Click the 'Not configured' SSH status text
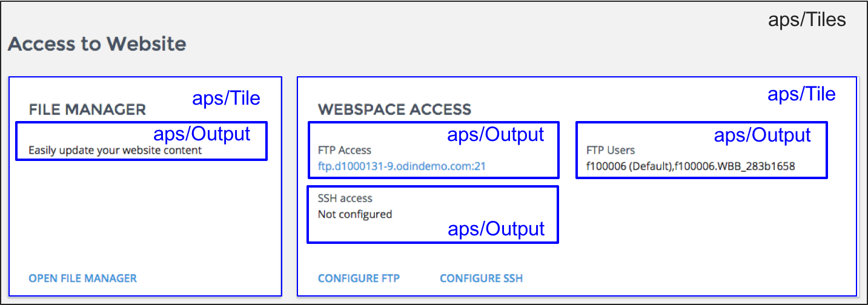868x305 pixels. 355,214
